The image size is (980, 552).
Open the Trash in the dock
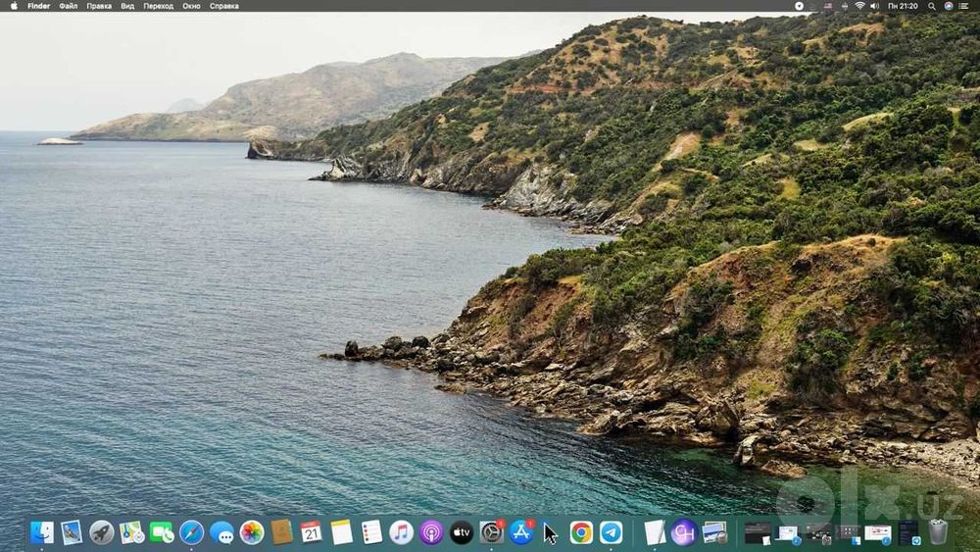(x=938, y=532)
